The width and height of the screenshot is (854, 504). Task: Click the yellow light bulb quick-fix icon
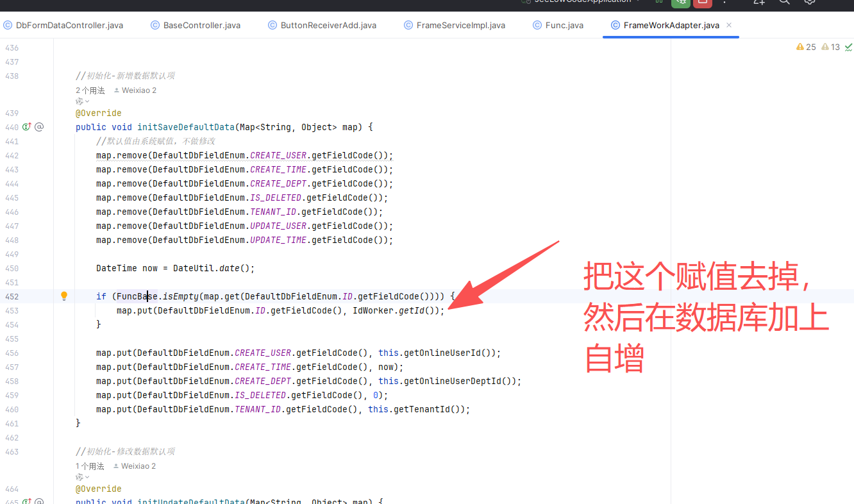(x=64, y=296)
